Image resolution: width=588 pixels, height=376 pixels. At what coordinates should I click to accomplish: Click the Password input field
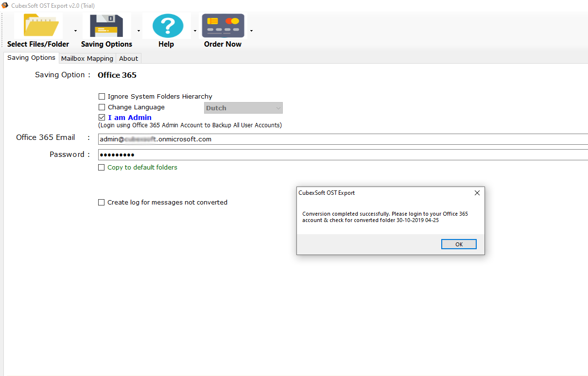pos(343,155)
